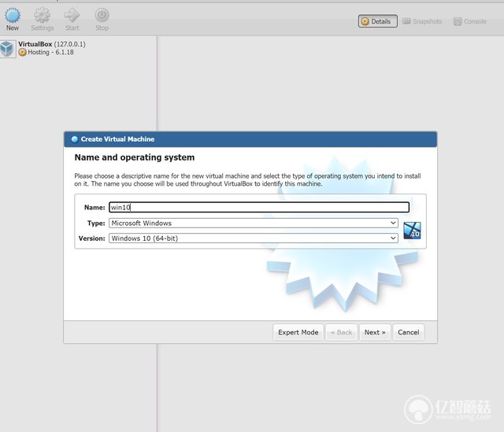This screenshot has width=504, height=432.
Task: Click the Create Virtual Machine title bar
Action: tap(250, 139)
